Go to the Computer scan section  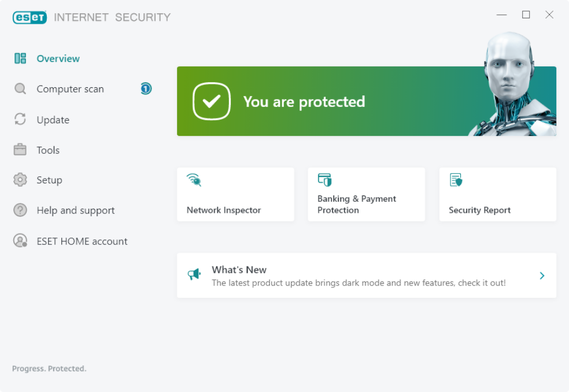click(70, 89)
